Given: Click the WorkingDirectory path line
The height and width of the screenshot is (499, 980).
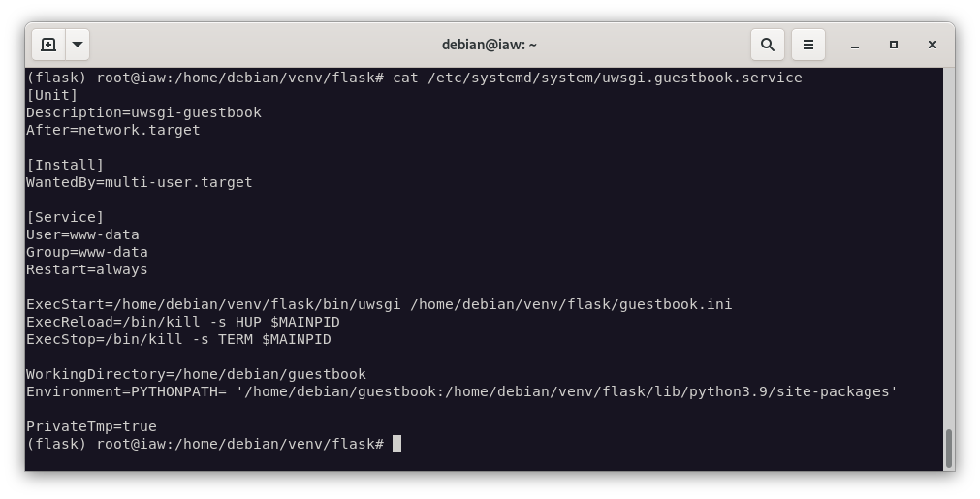Looking at the screenshot, I should click(196, 374).
